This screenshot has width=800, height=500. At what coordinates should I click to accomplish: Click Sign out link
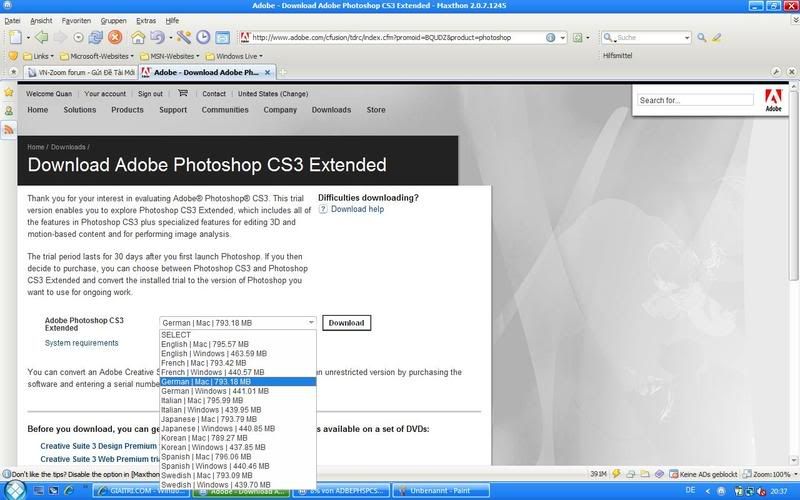click(150, 94)
